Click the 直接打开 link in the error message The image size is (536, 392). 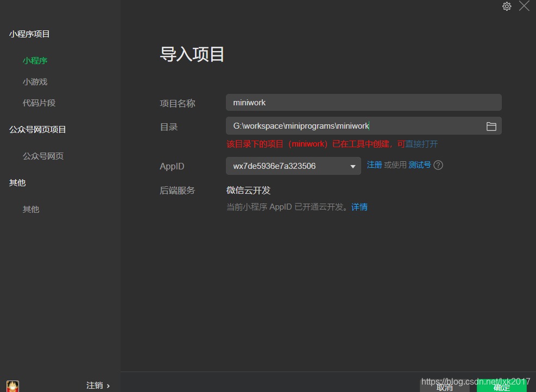point(421,144)
